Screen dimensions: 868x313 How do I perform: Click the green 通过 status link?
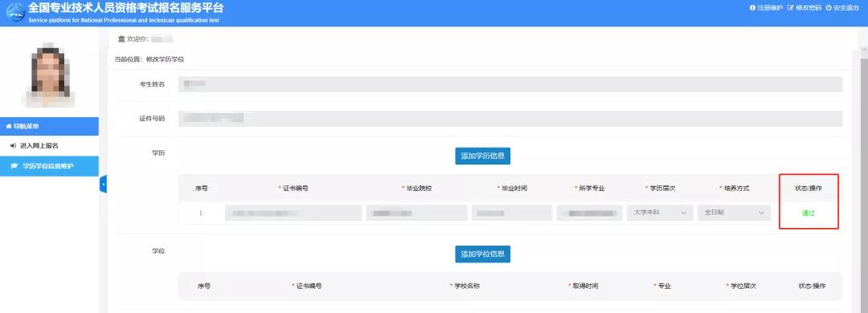pos(809,213)
